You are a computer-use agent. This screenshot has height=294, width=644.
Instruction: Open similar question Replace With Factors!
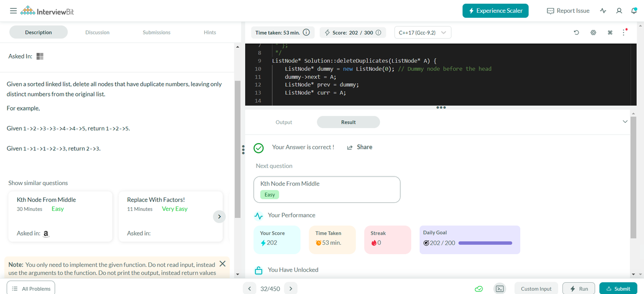171,217
